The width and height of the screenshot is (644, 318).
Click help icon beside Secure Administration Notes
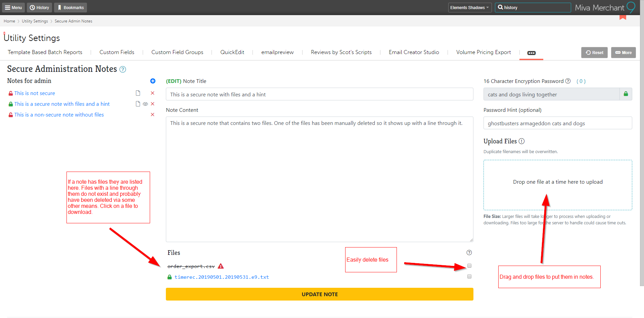123,70
